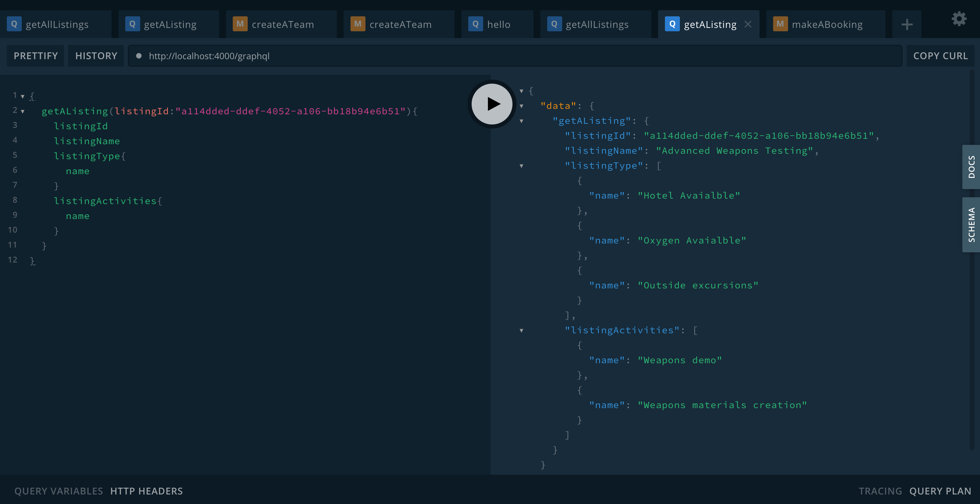The image size is (980, 504).
Task: Click the listingId value in response
Action: (759, 136)
